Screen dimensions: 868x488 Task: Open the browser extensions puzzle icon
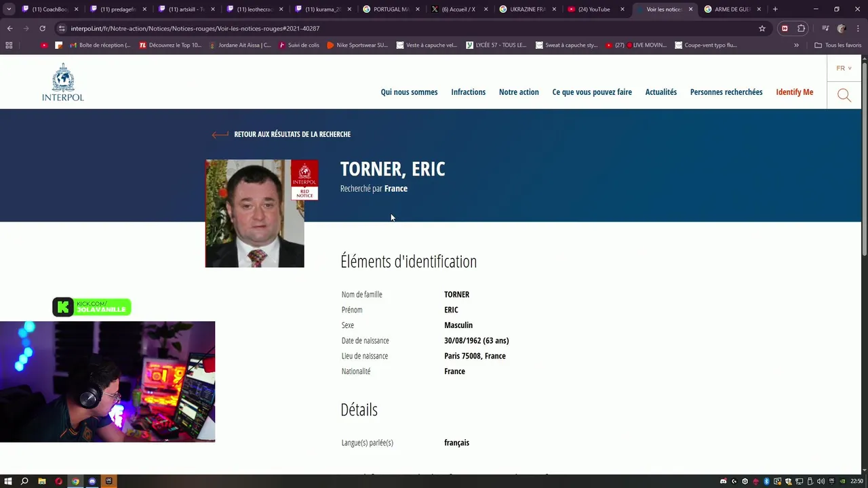point(801,28)
